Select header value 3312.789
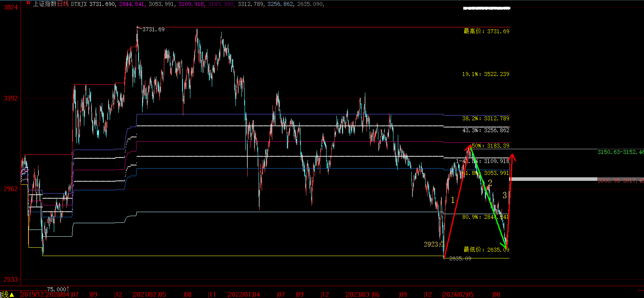644x298 pixels. pyautogui.click(x=251, y=4)
